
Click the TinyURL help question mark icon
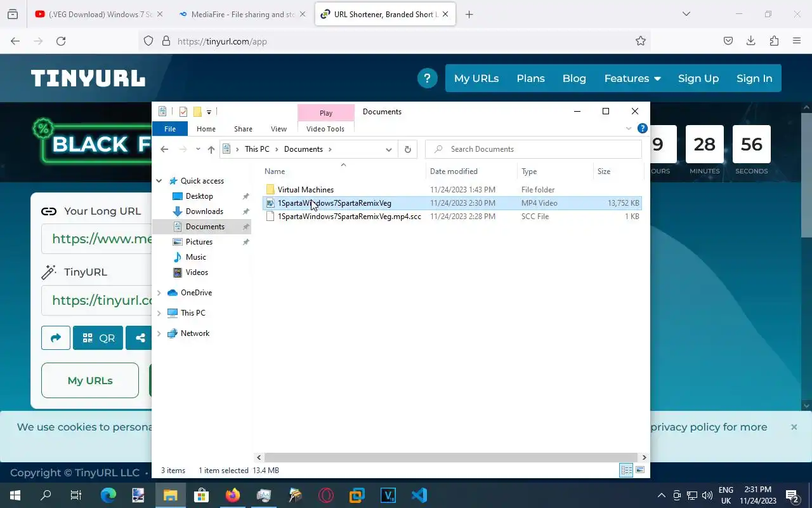click(427, 79)
